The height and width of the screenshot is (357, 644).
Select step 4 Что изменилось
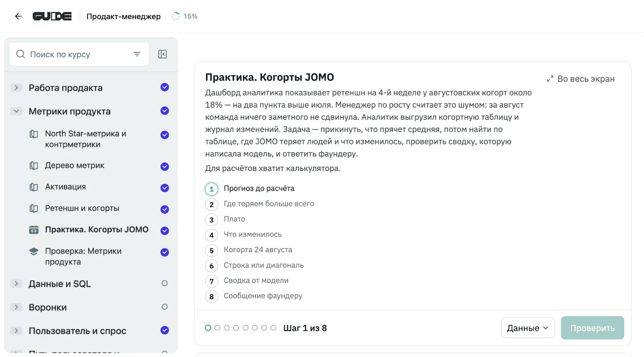[243, 235]
